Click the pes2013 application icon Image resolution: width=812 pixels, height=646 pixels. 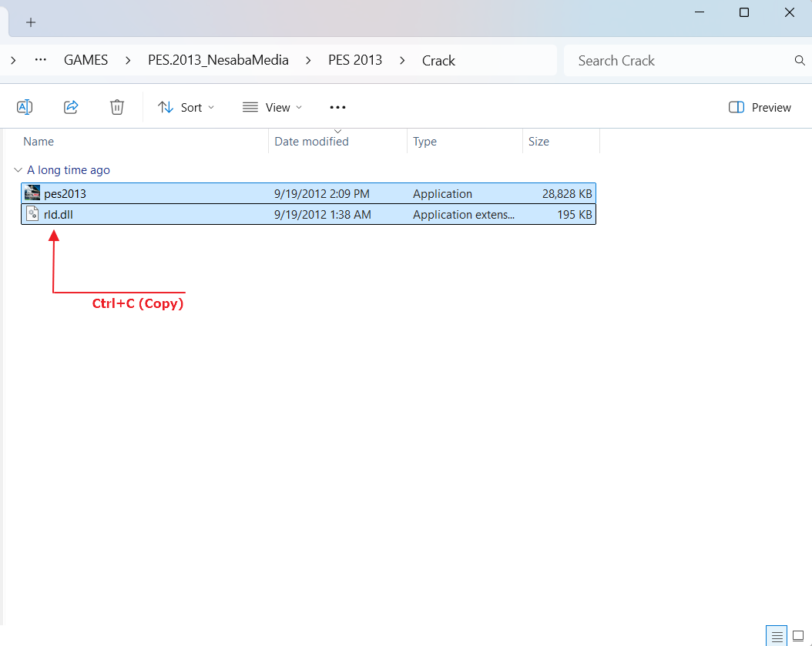(32, 192)
